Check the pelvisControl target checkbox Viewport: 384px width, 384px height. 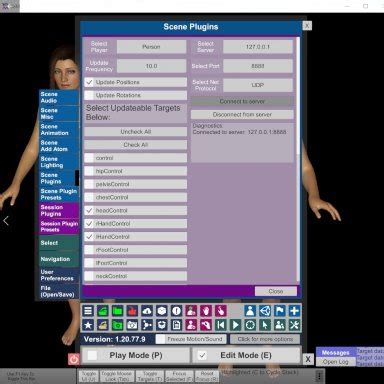(89, 184)
